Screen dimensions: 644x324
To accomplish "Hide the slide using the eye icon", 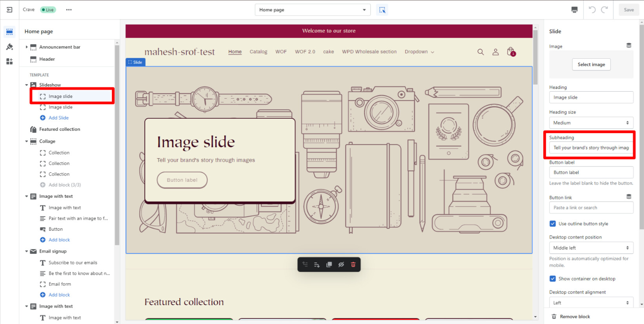I will click(341, 265).
